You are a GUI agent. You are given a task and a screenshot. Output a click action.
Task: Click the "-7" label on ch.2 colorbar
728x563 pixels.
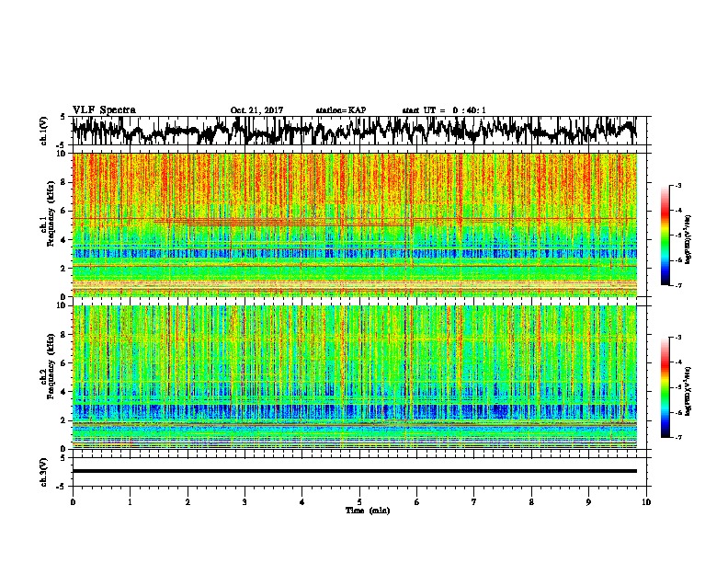pyautogui.click(x=677, y=438)
